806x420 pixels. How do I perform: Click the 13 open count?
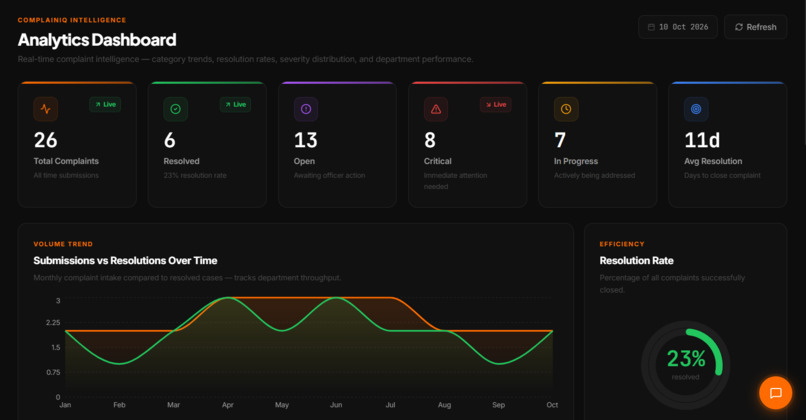pos(306,140)
